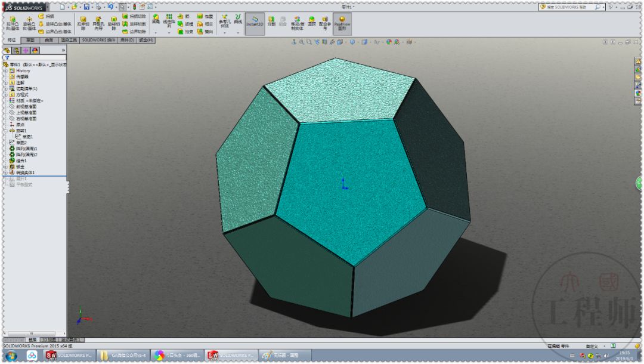The height and width of the screenshot is (364, 644).
Task: Select the Fillet tool icon
Action: pyautogui.click(x=156, y=17)
